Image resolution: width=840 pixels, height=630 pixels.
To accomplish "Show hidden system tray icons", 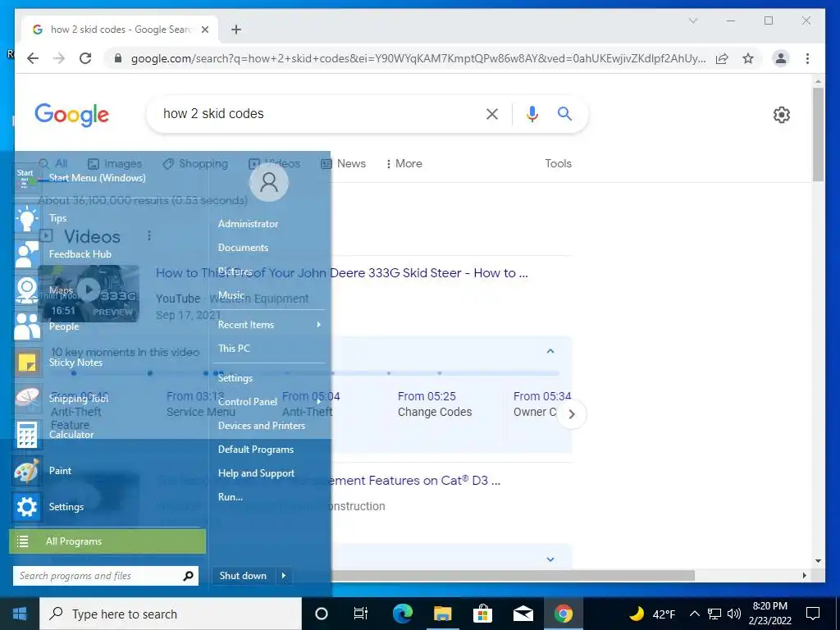I will coord(695,614).
